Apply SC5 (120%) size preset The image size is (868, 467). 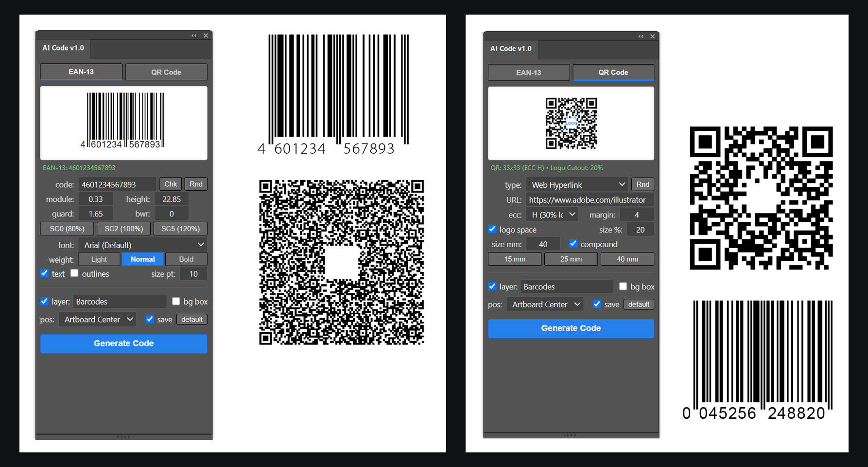pyautogui.click(x=181, y=229)
